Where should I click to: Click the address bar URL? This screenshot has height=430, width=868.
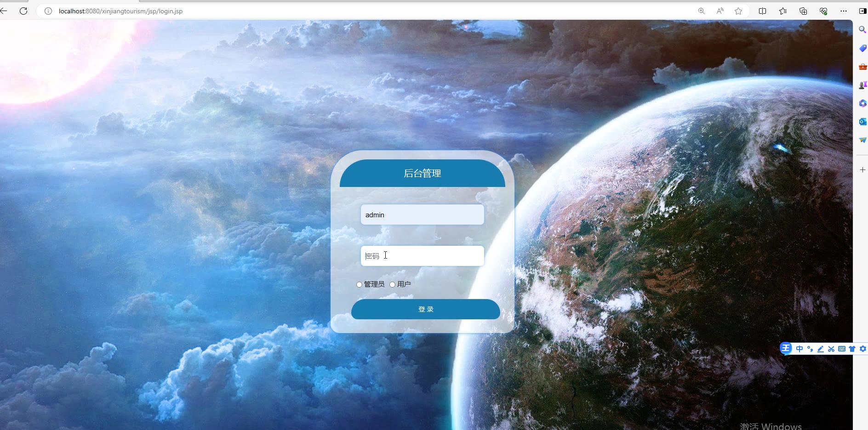(x=120, y=11)
